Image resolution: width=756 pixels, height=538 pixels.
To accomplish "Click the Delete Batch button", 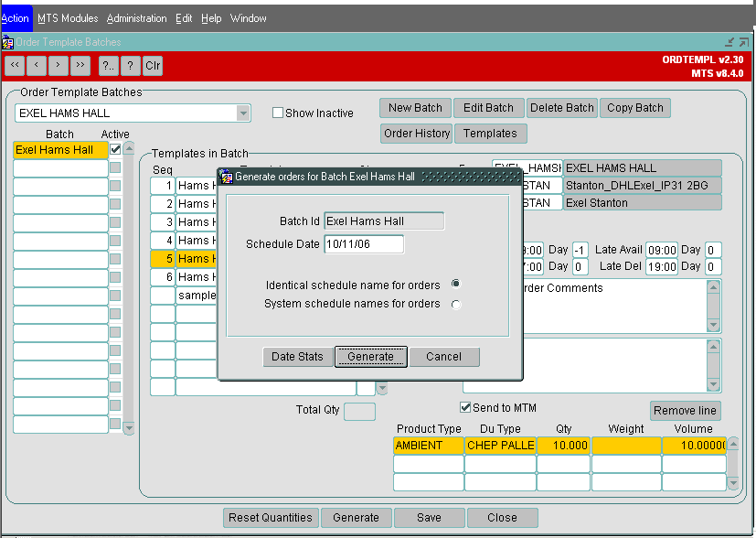I will point(562,108).
